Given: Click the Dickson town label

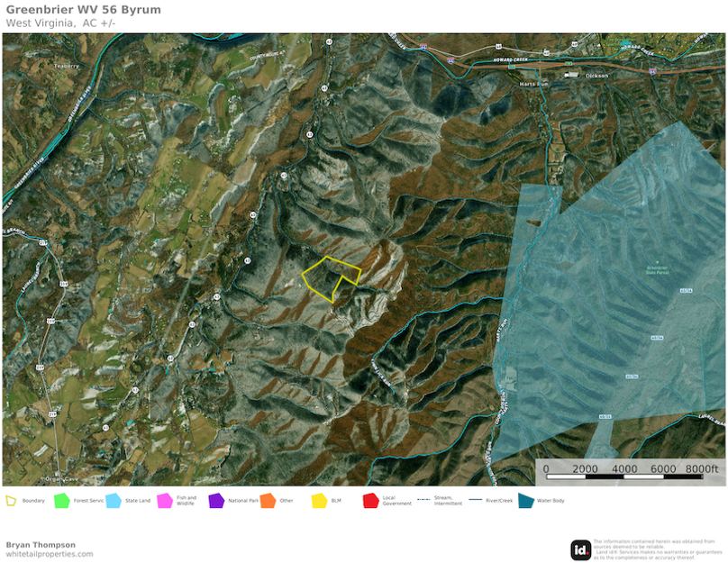Looking at the screenshot, I should pos(597,76).
